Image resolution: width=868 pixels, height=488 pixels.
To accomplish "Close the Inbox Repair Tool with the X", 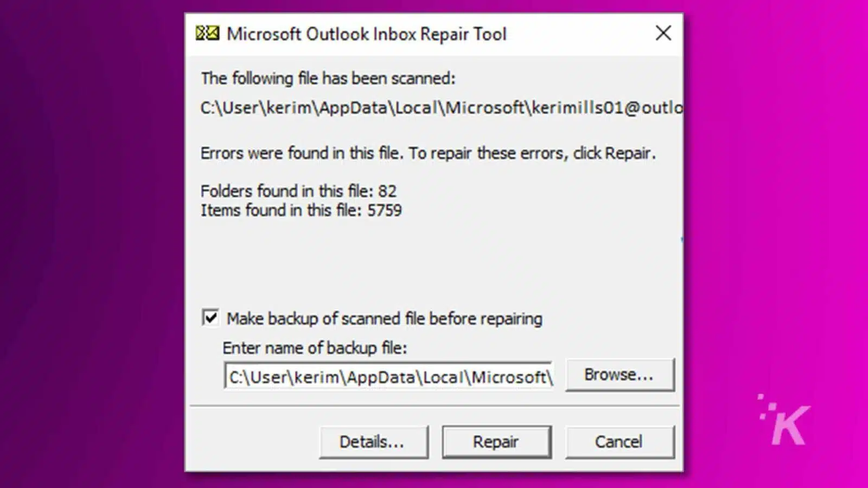I will (x=663, y=33).
